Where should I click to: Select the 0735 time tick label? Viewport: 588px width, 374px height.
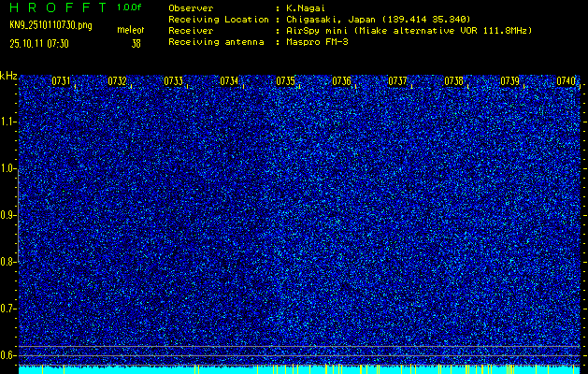point(285,81)
